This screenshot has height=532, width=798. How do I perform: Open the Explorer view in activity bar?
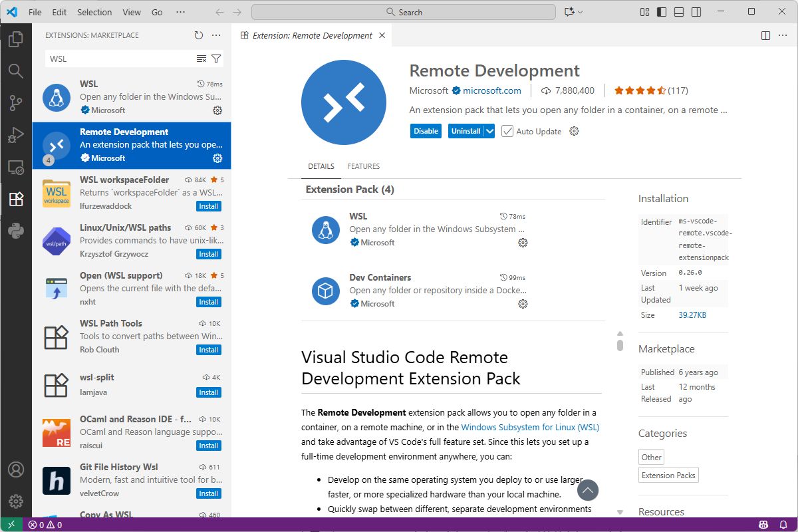(16, 39)
